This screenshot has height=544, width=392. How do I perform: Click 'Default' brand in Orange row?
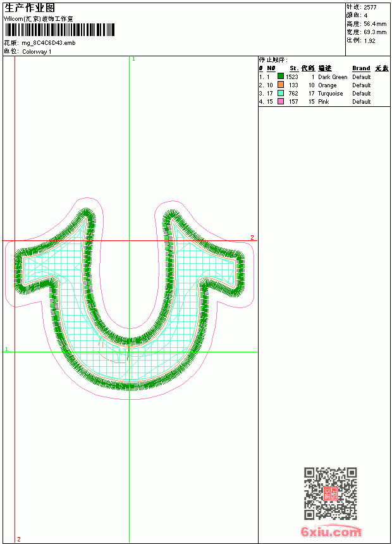point(362,85)
